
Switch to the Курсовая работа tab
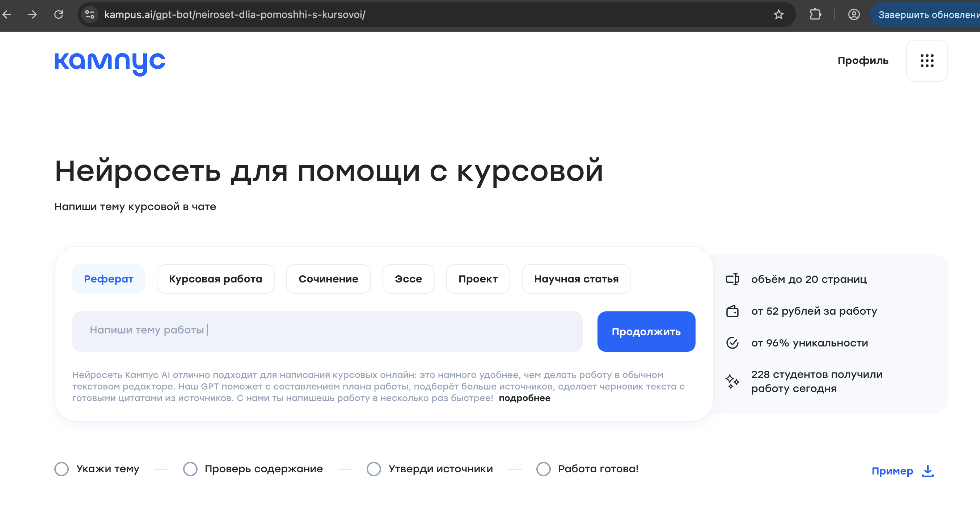pyautogui.click(x=215, y=279)
